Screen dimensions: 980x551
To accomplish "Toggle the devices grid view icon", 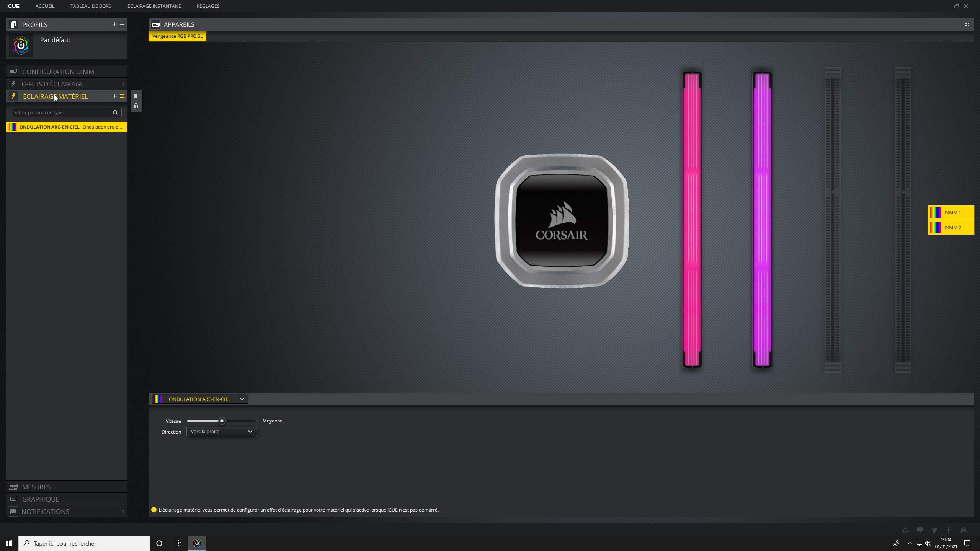I will 967,24.
